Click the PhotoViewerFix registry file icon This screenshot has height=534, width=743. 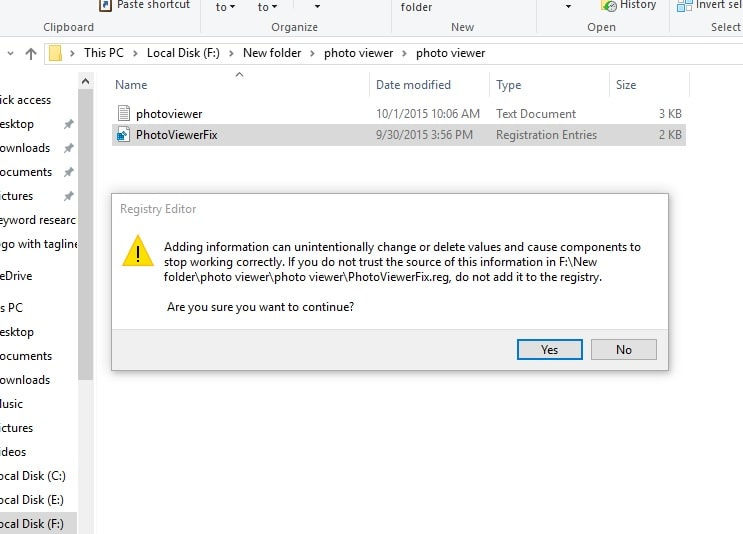(x=124, y=135)
